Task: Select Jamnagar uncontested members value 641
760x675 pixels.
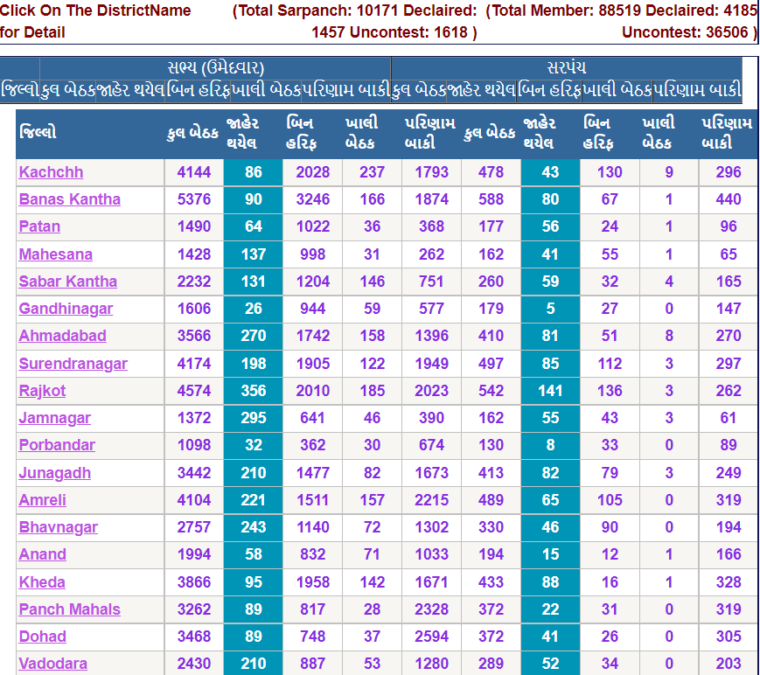Action: click(313, 418)
